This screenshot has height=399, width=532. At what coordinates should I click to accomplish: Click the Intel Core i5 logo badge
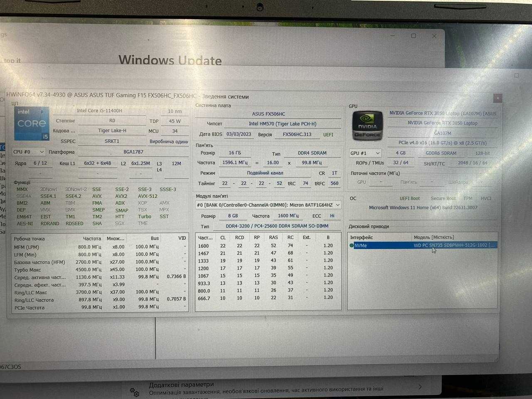pos(32,123)
